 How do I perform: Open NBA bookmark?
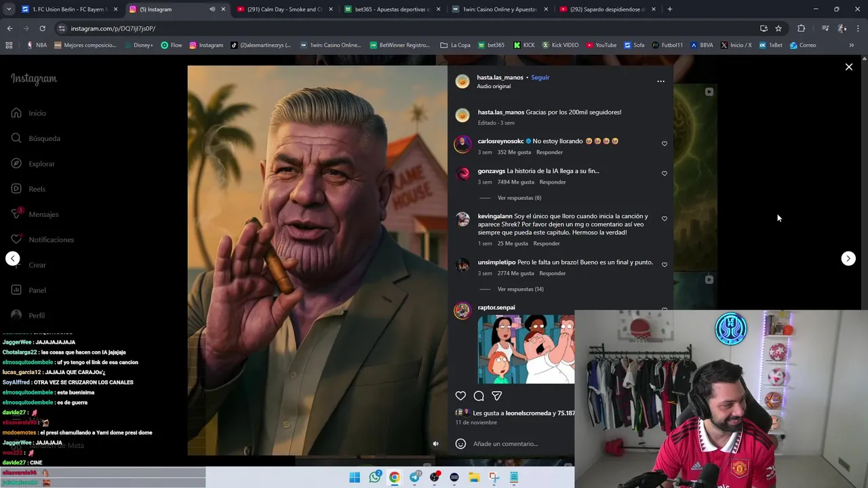(37, 45)
